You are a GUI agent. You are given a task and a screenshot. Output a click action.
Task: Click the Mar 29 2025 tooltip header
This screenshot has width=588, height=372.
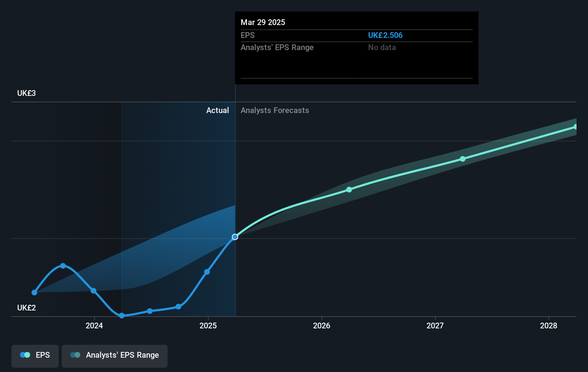[x=263, y=22]
